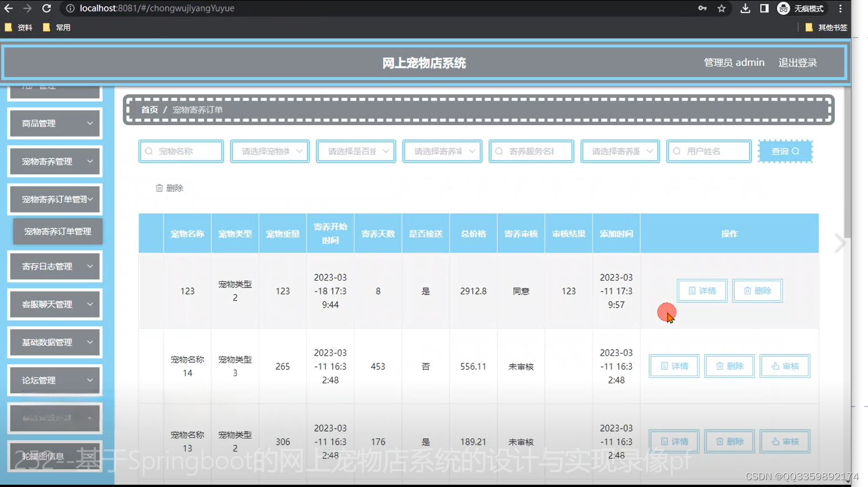Open the Chrome three-dot menu
The image size is (868, 487).
click(840, 8)
